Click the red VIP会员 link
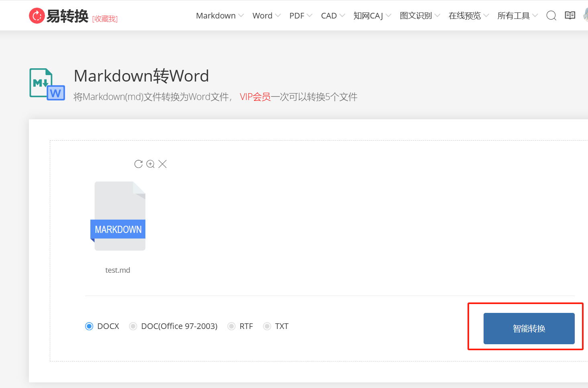Screen dimensions: 588x388 point(255,97)
